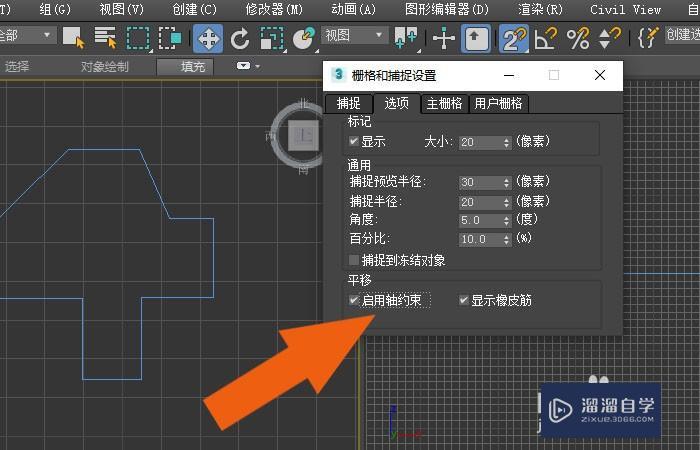Open the 动画(A) menu
The image size is (700, 450).
[x=353, y=9]
